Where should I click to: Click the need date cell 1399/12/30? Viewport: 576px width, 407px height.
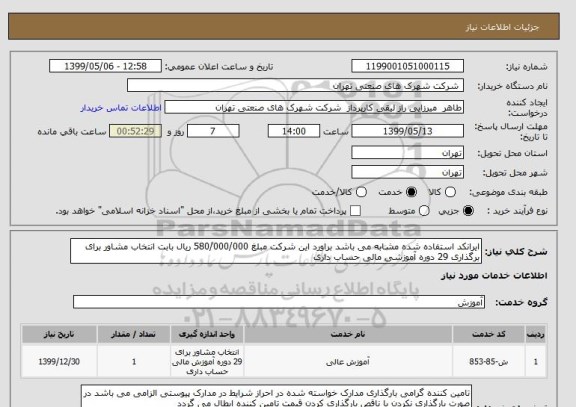click(x=59, y=362)
